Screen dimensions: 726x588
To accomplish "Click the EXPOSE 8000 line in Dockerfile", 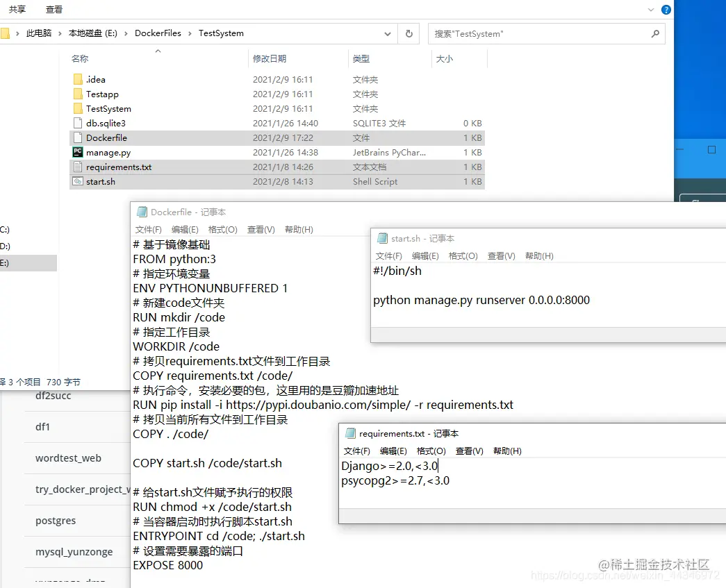I will pyautogui.click(x=167, y=565).
